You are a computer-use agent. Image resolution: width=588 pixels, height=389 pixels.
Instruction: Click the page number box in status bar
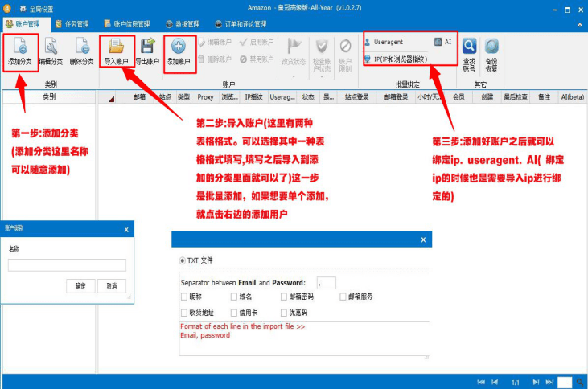(x=565, y=383)
